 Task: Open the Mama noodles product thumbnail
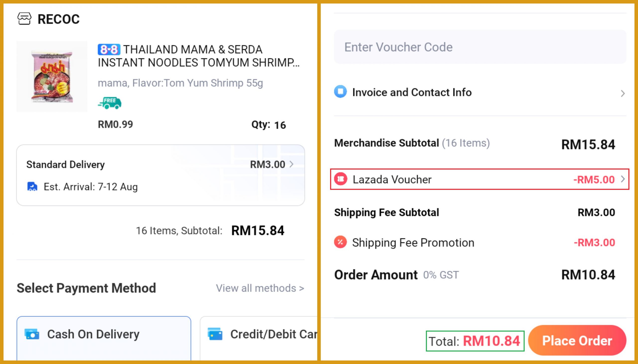[x=52, y=76]
